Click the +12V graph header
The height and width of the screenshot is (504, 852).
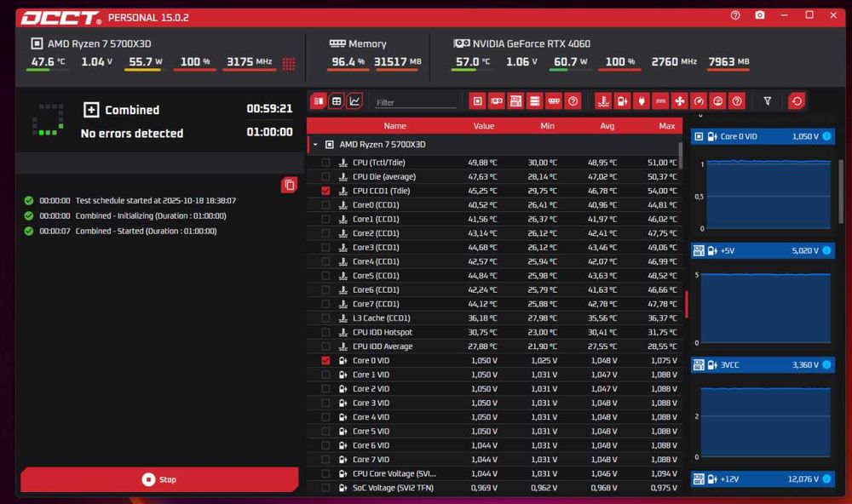pos(763,479)
